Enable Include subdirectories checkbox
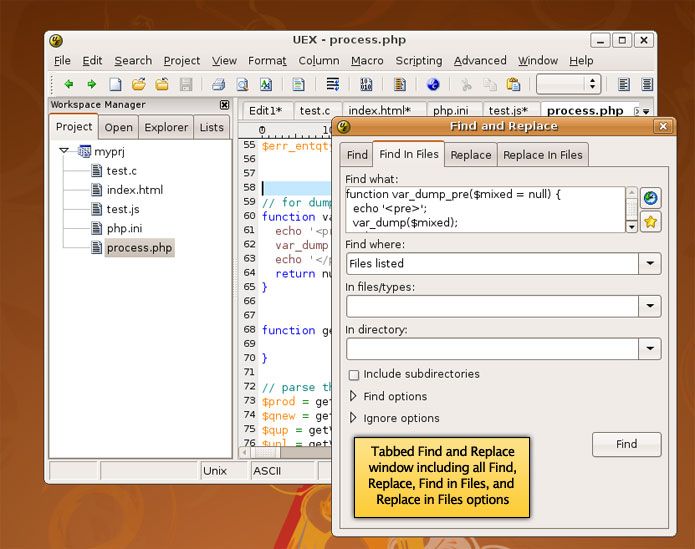695x549 pixels. click(x=354, y=375)
